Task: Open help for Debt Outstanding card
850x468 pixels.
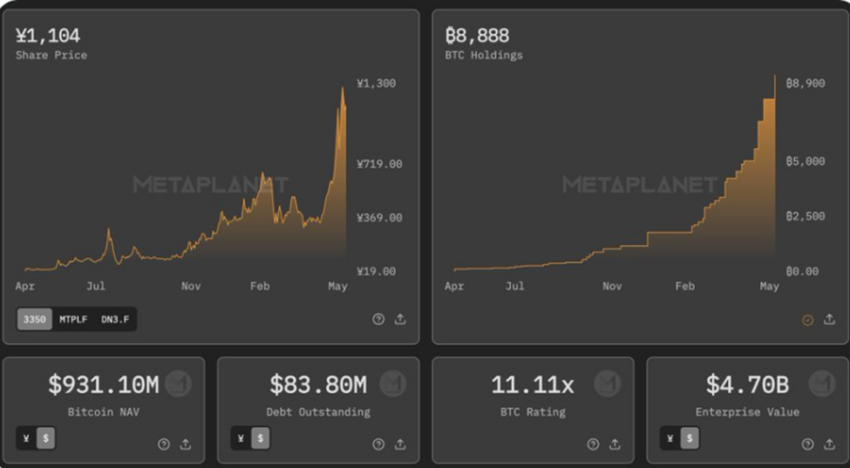Action: 379,444
